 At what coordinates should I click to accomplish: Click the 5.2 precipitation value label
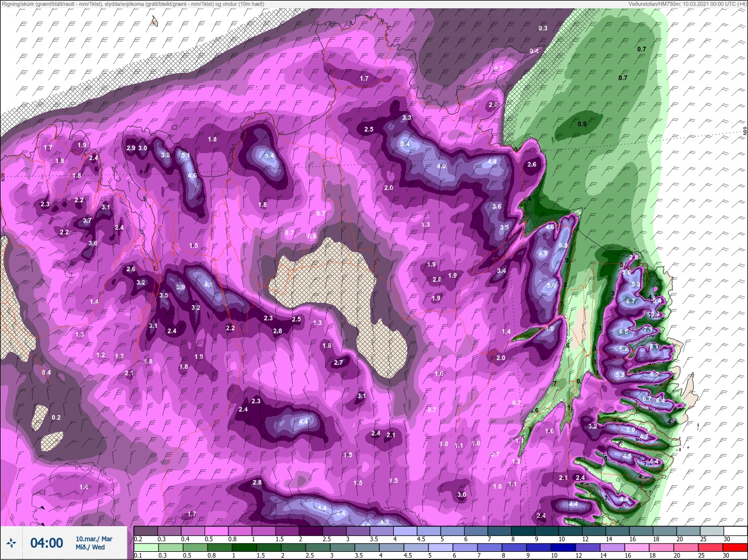(620, 374)
